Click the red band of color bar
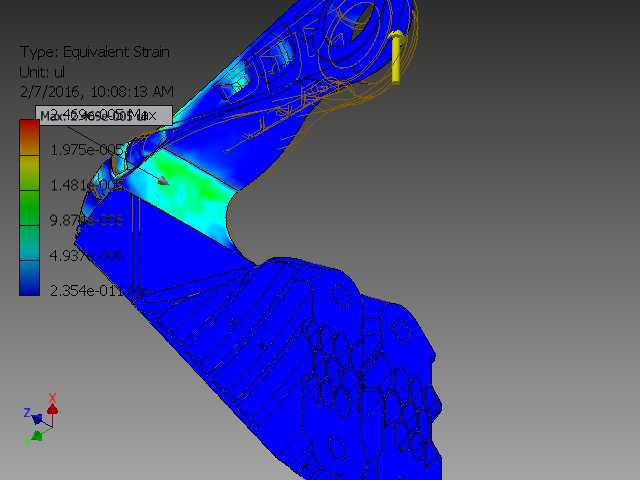Screen dimensions: 640x480 [x=29, y=137]
